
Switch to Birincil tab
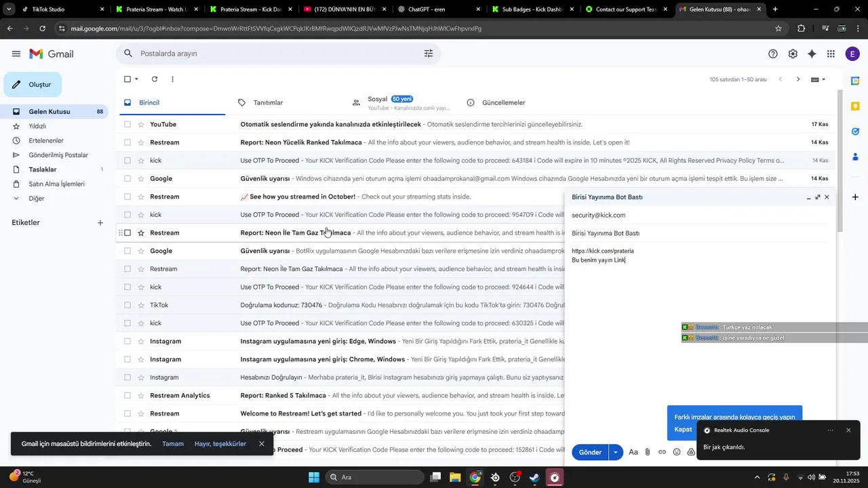pos(171,103)
